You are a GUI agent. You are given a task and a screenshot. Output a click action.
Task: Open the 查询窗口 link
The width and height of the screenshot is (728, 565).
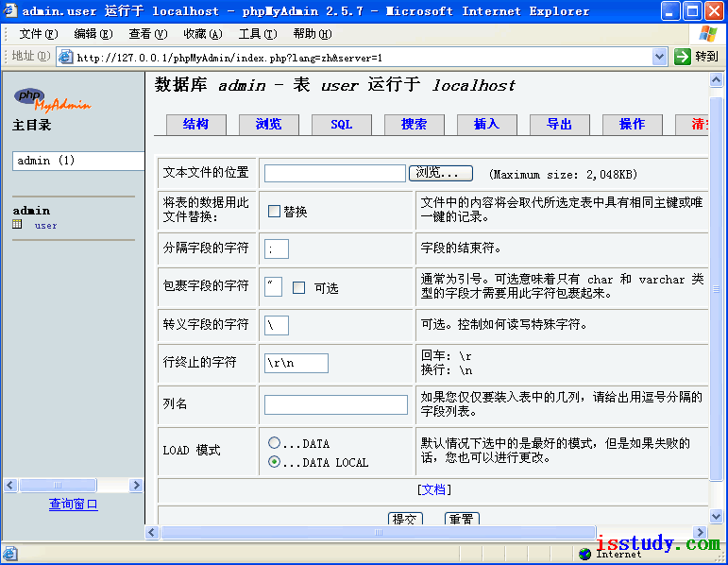click(x=74, y=505)
